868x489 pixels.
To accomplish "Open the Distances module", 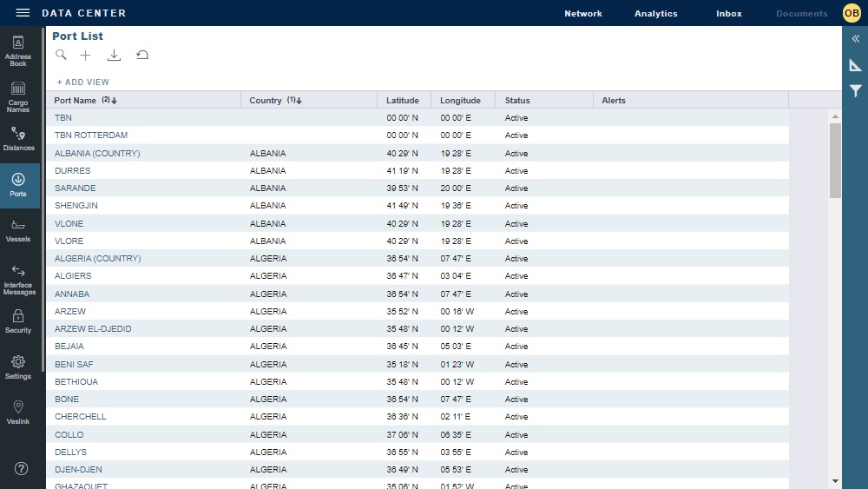I will (18, 139).
